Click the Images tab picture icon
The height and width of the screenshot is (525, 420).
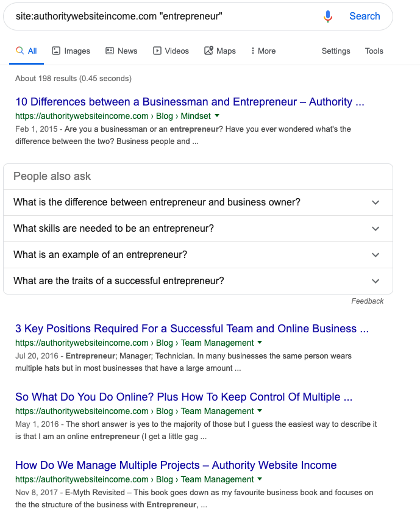tap(56, 51)
